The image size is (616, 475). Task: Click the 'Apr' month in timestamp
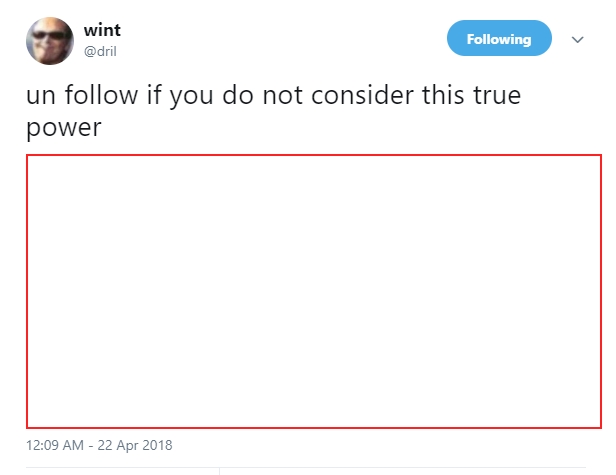click(128, 446)
